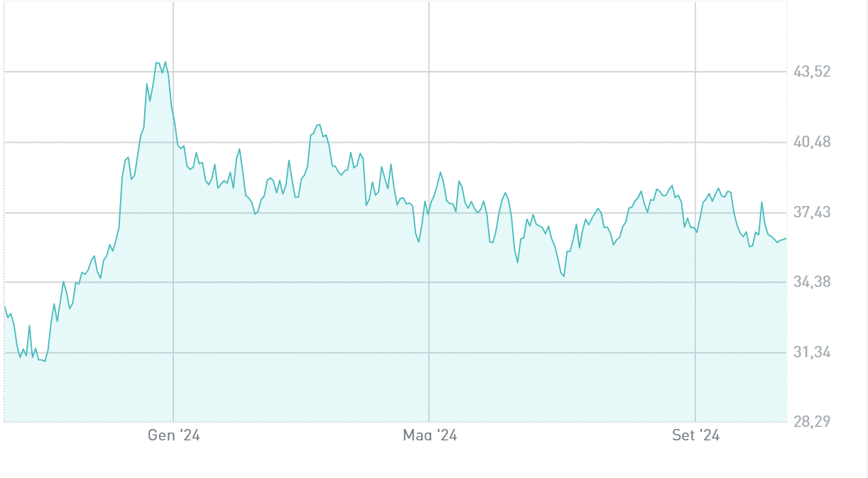
Task: Click the 34,38 price axis label
Action: (x=810, y=283)
